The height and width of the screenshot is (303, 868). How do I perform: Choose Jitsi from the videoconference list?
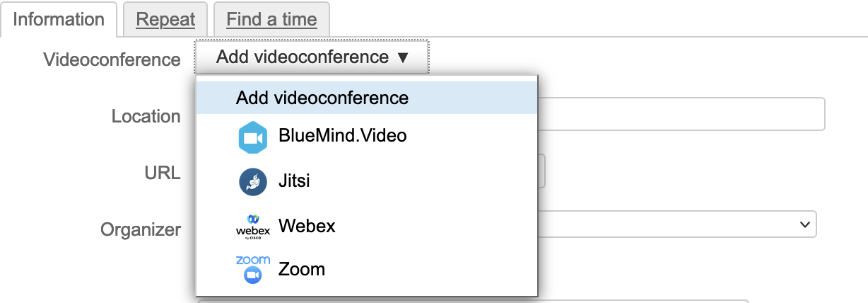tap(294, 181)
